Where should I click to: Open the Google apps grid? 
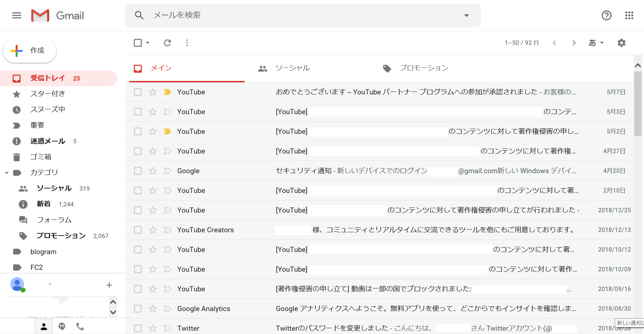[629, 15]
